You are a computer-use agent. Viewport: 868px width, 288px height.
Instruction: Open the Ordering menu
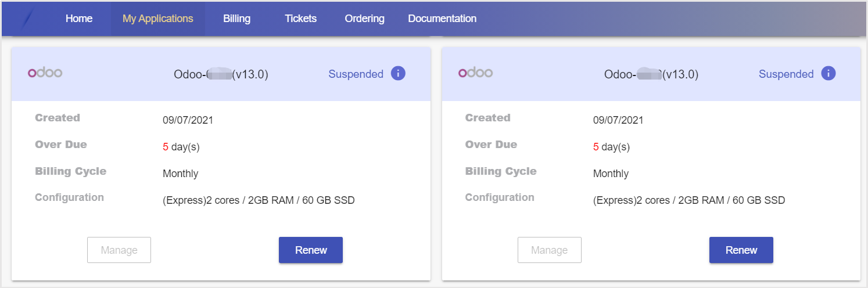click(x=364, y=19)
